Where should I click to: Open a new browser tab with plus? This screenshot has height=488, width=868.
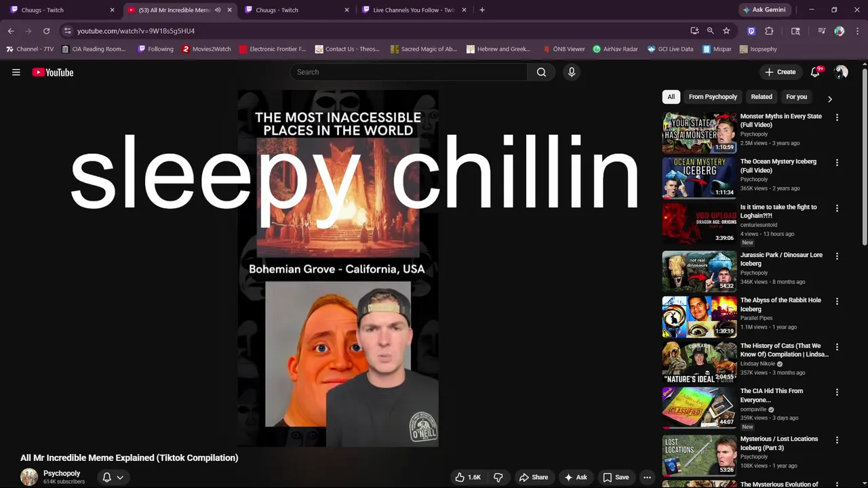click(482, 10)
